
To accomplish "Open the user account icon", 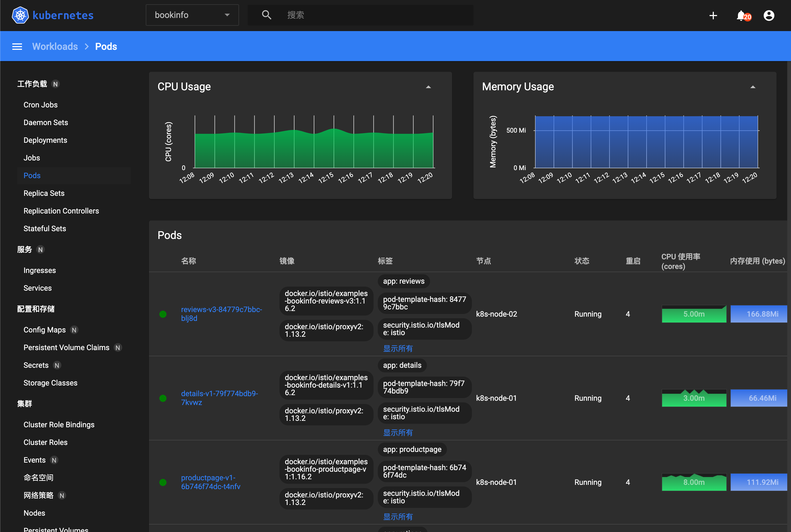I will point(768,16).
